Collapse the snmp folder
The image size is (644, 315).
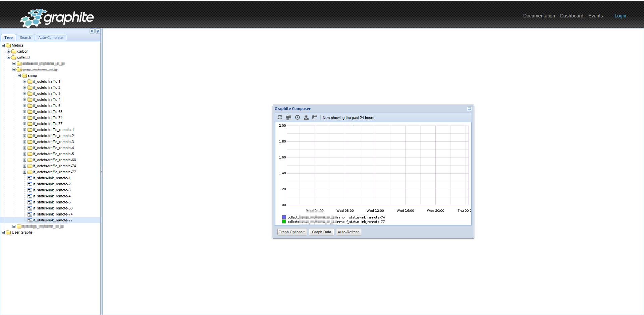[x=19, y=75]
